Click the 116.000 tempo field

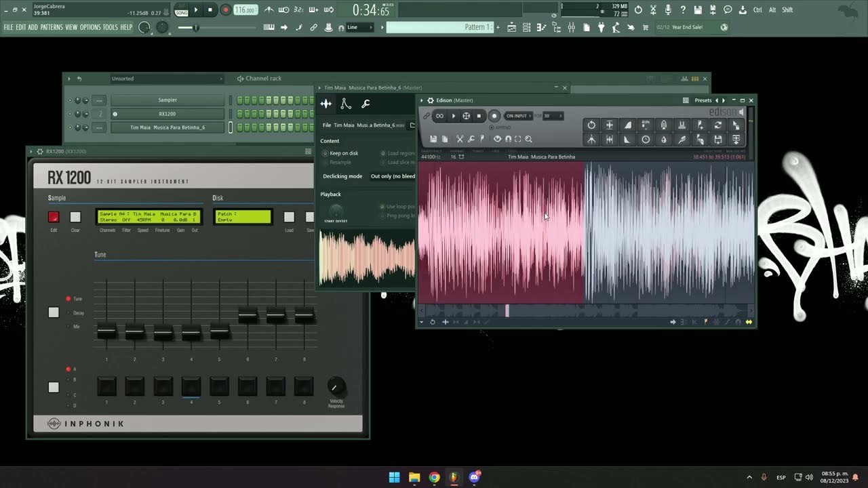pos(245,10)
